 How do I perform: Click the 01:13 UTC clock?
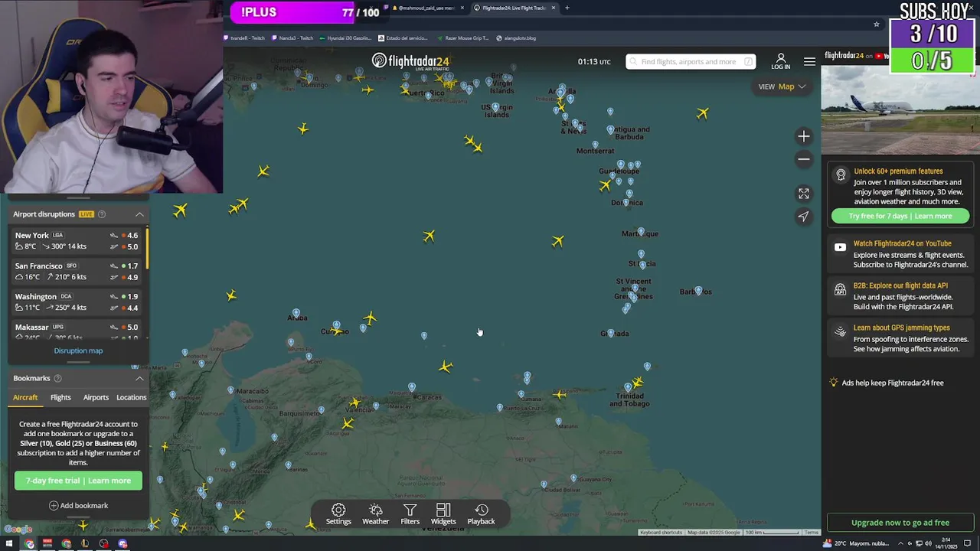(x=594, y=62)
